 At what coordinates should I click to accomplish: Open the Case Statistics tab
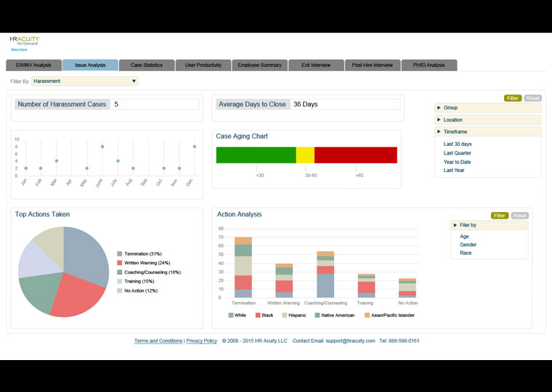[147, 65]
